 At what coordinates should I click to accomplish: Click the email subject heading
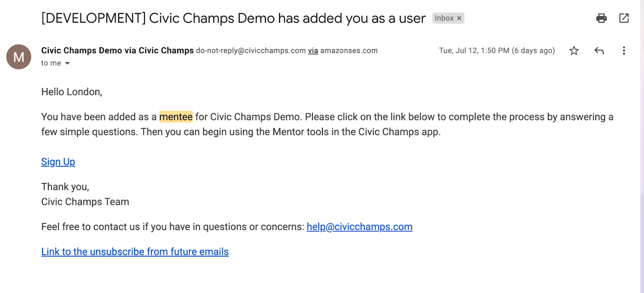click(233, 18)
